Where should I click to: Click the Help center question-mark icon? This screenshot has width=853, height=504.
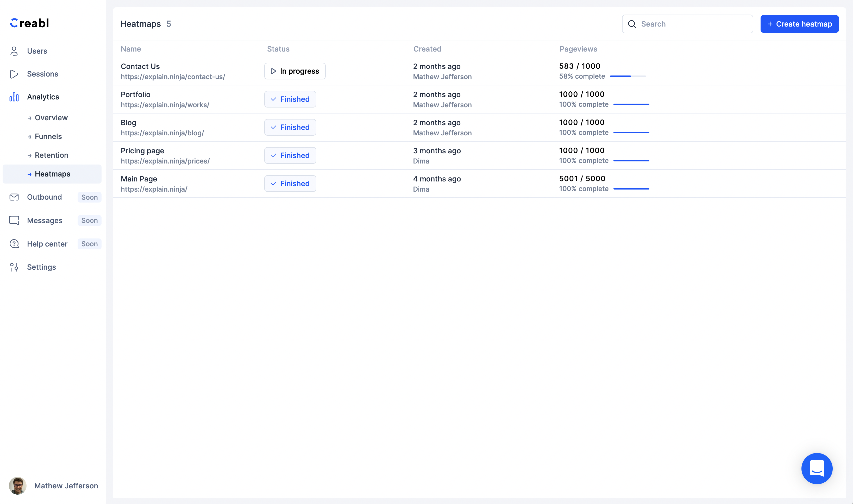point(14,243)
